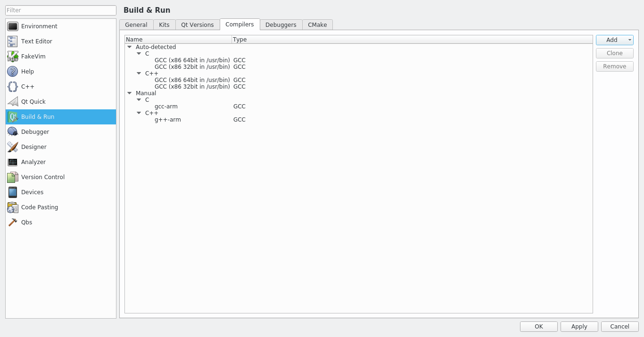Open the Environment settings icon
The width and height of the screenshot is (644, 337).
coord(13,26)
